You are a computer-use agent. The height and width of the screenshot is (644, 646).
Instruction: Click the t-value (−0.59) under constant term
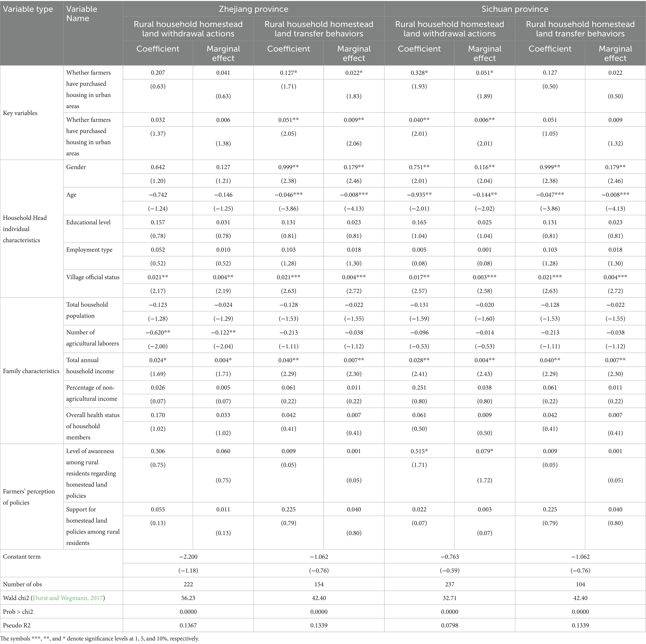(450, 570)
